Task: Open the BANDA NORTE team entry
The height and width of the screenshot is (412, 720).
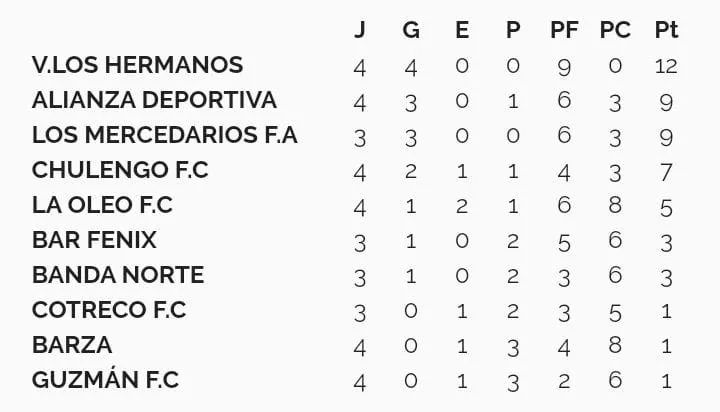Action: pos(118,275)
